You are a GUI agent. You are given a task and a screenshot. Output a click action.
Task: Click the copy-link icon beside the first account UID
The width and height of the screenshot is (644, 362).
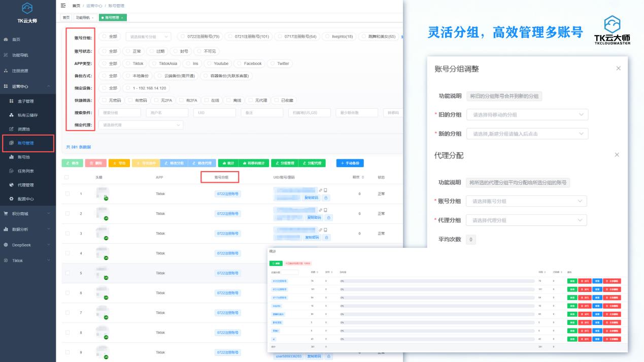[320, 191]
